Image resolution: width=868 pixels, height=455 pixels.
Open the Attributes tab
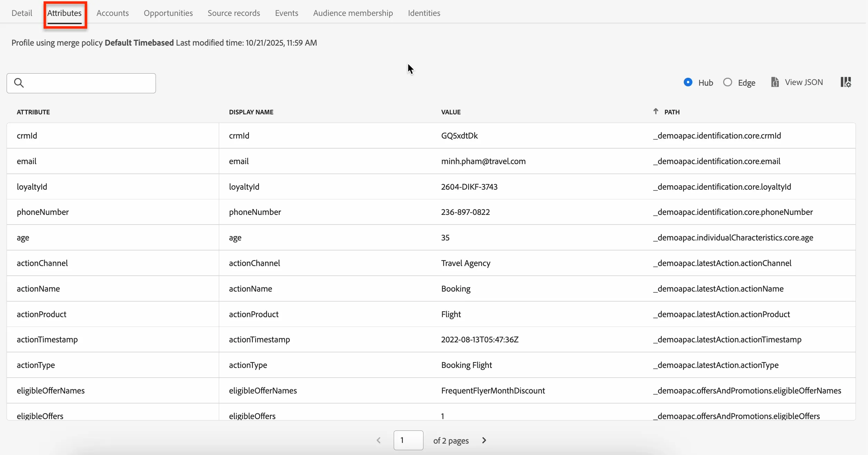(65, 13)
